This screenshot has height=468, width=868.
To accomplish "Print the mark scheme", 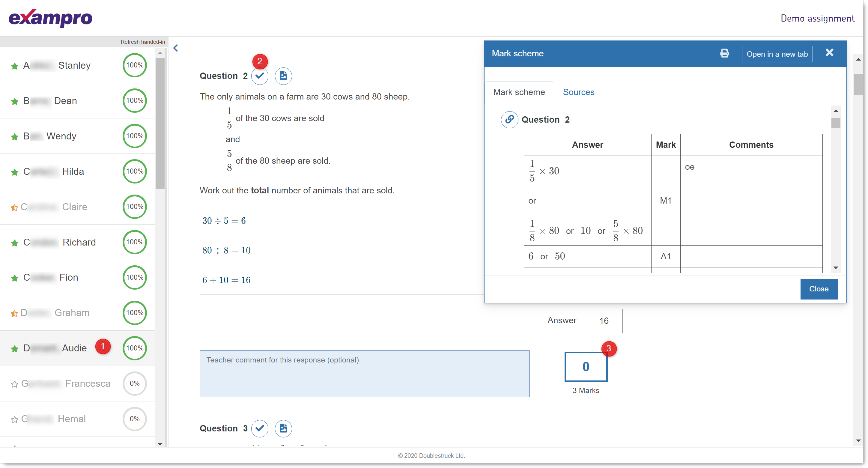I will [724, 53].
